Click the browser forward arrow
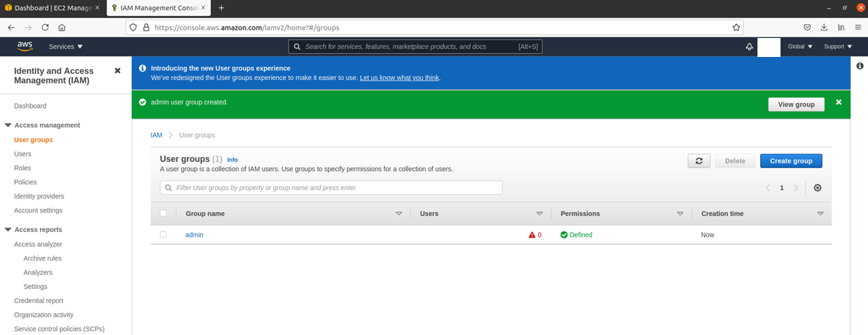The image size is (868, 335). [28, 28]
